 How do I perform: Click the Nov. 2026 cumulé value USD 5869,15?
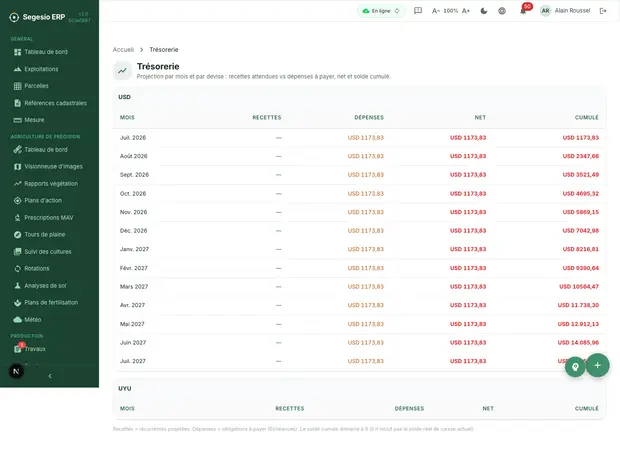tap(580, 212)
